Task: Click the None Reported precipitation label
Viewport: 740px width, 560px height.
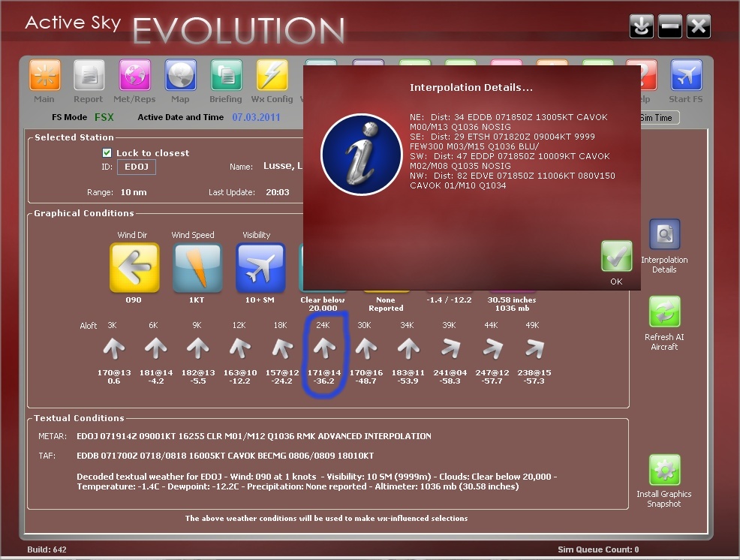Action: coord(386,304)
